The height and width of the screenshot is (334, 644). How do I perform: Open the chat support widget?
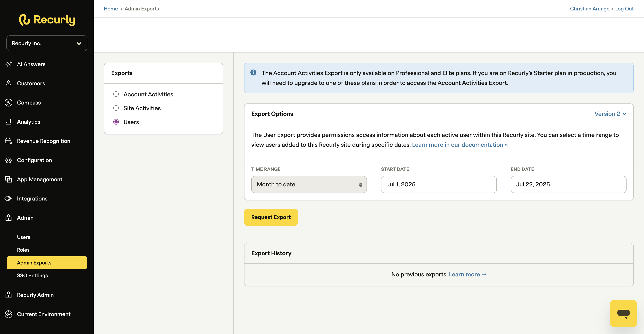pos(623,313)
